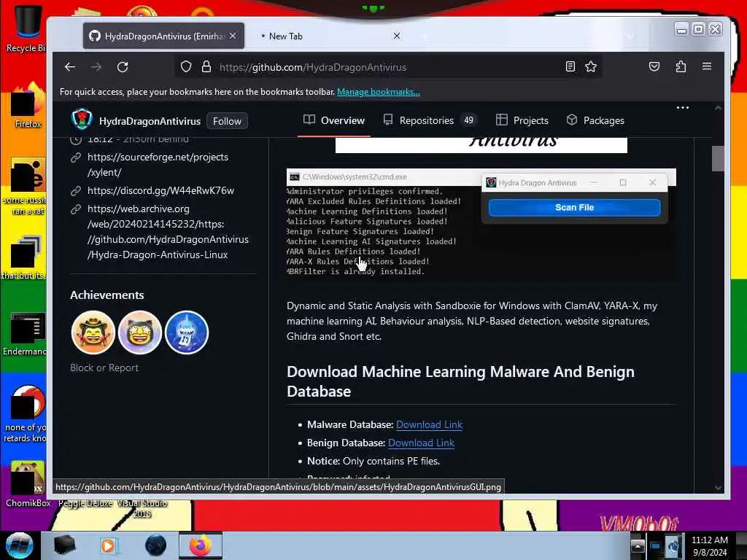Screen dimensions: 747x560
Task: Click the Repositories count badge 49
Action: click(469, 120)
